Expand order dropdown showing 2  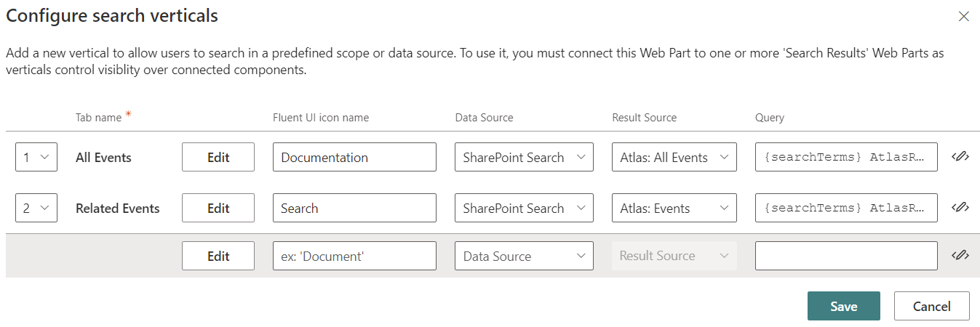coord(36,208)
